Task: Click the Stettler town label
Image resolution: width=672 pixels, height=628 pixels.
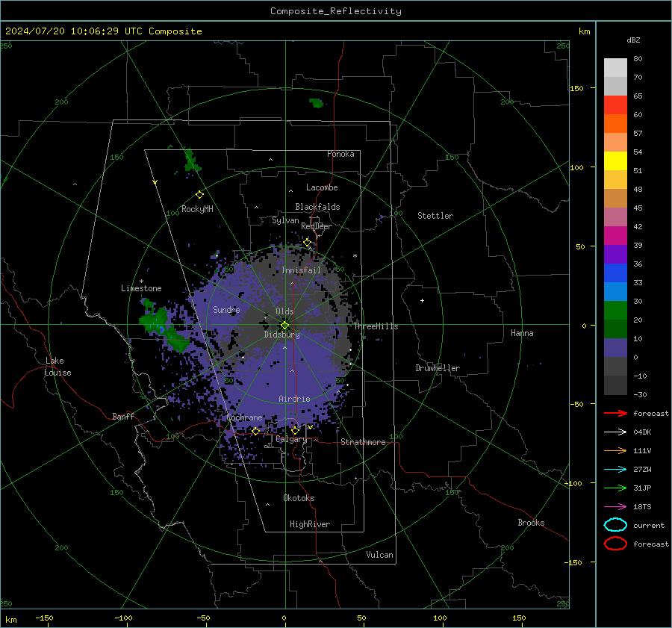Action: (435, 216)
